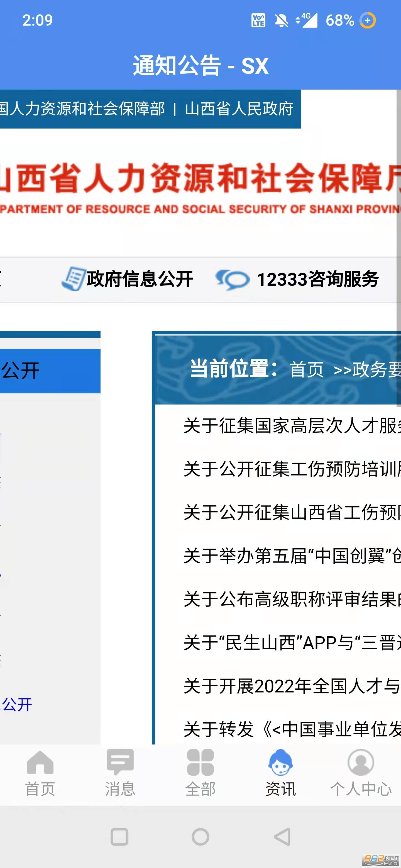Open notice 关于“民生山西”APP与“三晋通”
The image size is (401, 868).
coord(292,643)
